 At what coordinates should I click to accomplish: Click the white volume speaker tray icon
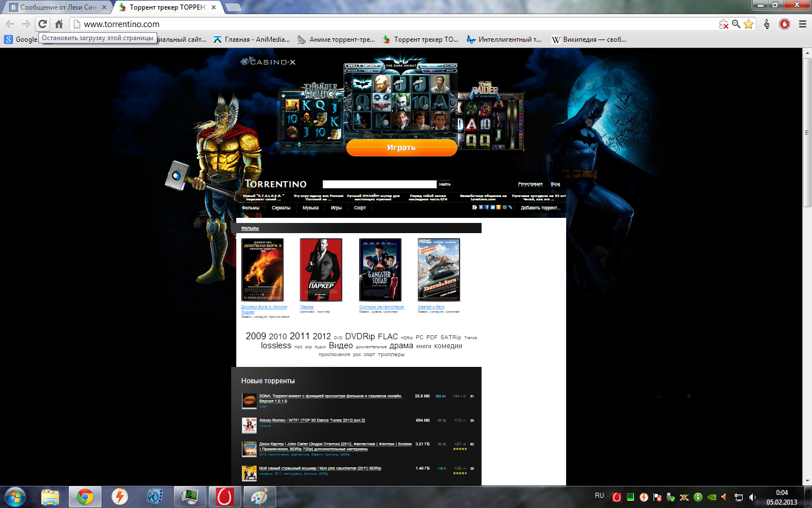[x=752, y=497]
